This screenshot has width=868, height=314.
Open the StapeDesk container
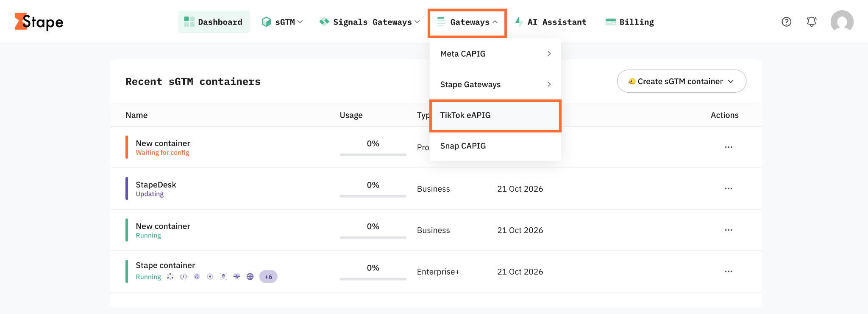tap(156, 185)
